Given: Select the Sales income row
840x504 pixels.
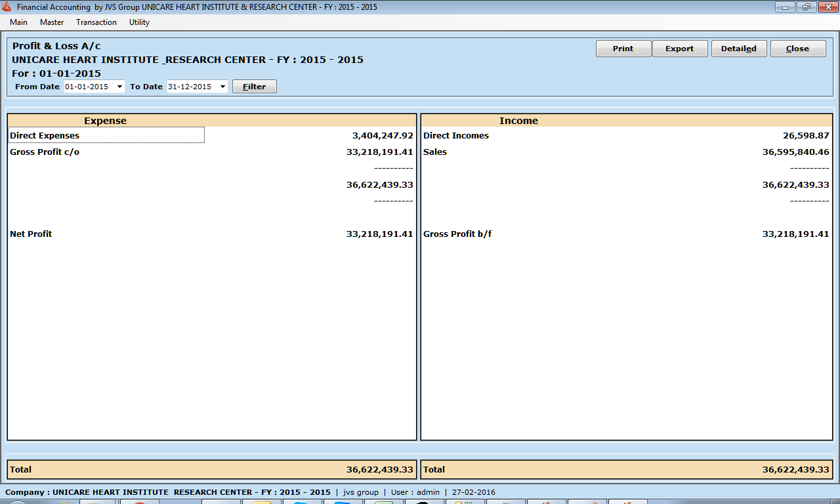Looking at the screenshot, I should pos(435,152).
